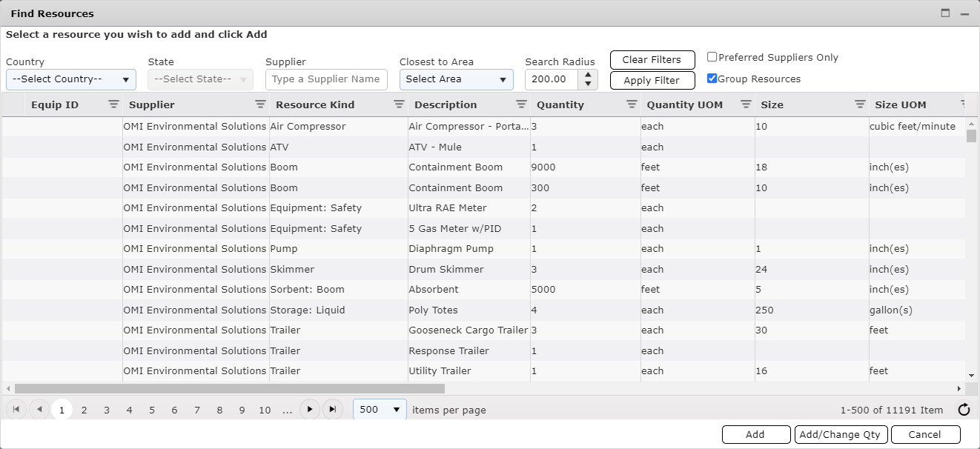The width and height of the screenshot is (980, 449).
Task: Open the Equip ID column filter
Action: 113,104
